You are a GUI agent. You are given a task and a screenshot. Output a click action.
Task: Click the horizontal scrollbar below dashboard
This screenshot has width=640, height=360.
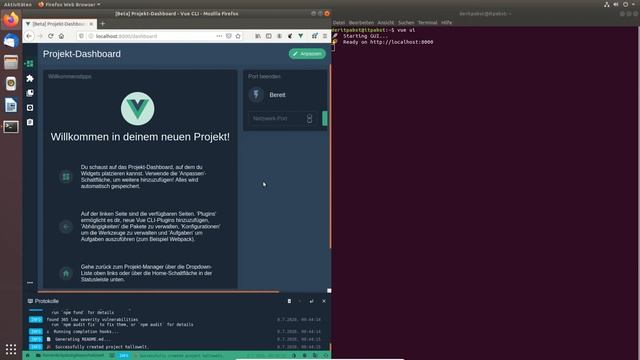(158, 291)
